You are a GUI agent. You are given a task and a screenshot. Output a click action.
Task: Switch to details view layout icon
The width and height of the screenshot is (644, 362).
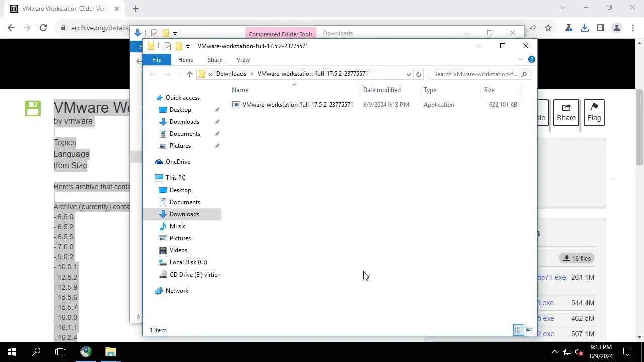pos(519,330)
